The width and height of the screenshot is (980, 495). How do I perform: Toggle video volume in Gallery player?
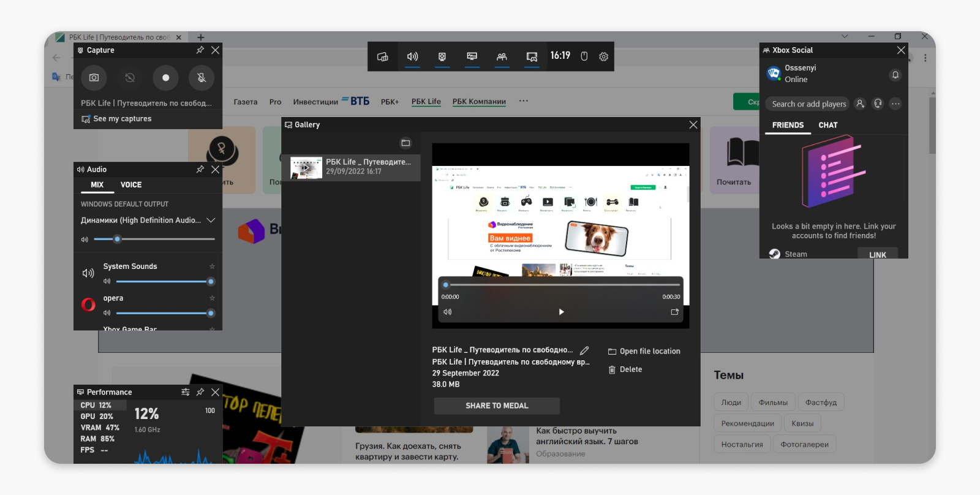[x=448, y=312]
